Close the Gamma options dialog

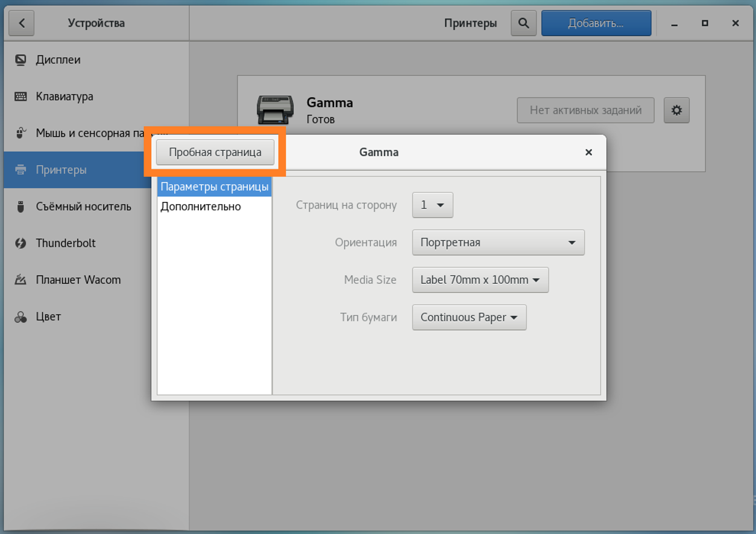(x=588, y=152)
